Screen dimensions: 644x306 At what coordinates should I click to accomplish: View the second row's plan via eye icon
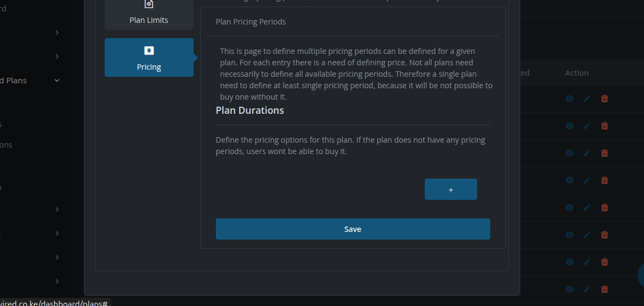[569, 126]
